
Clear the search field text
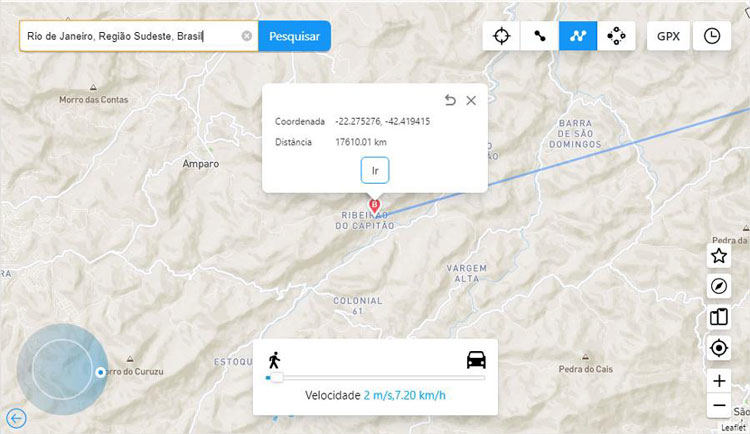(x=246, y=36)
